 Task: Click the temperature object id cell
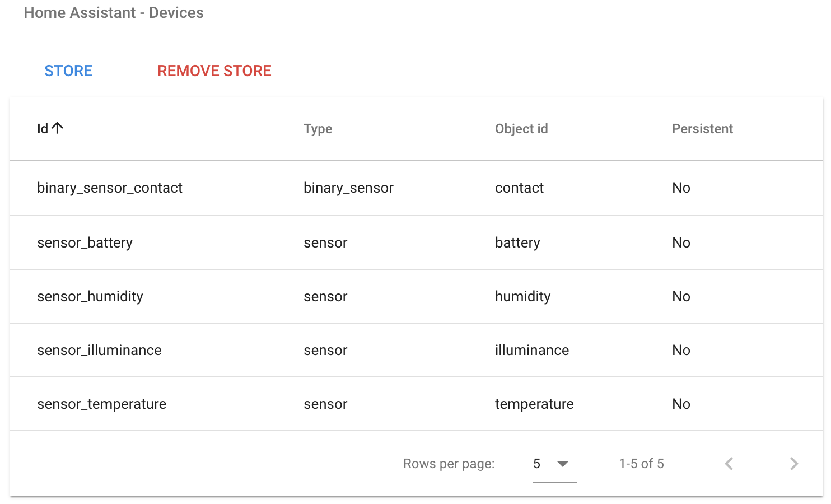(x=534, y=404)
